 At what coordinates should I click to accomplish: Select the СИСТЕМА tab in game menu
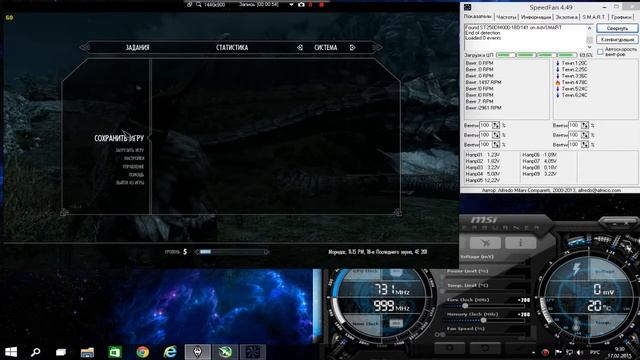[x=325, y=47]
